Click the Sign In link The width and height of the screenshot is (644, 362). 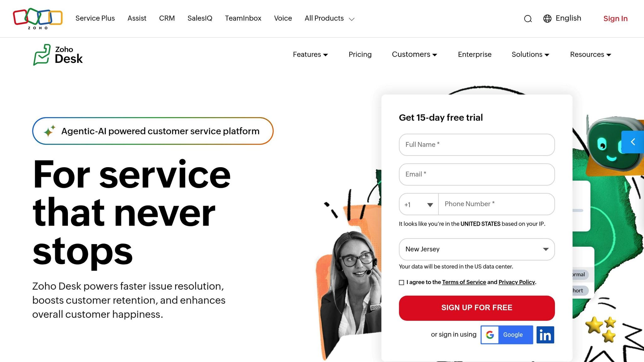[615, 19]
